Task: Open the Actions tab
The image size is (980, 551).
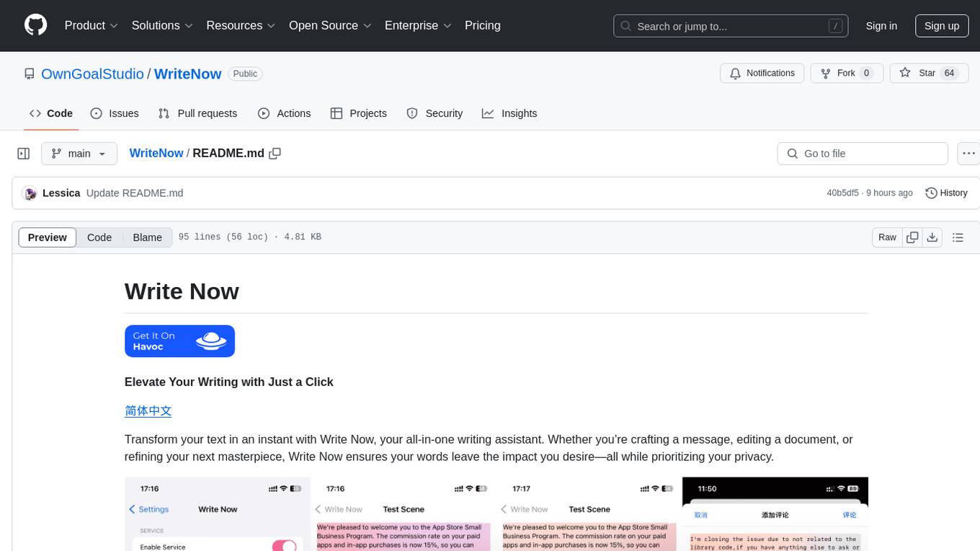Action: pyautogui.click(x=285, y=113)
